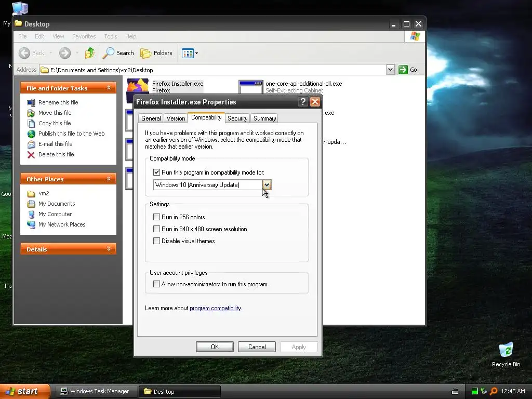
Task: Click the Desktop taskbar button
Action: (179, 392)
